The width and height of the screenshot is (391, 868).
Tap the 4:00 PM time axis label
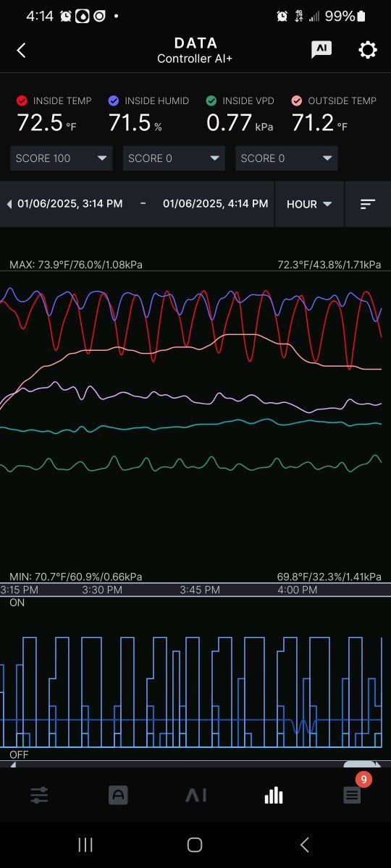pyautogui.click(x=298, y=590)
